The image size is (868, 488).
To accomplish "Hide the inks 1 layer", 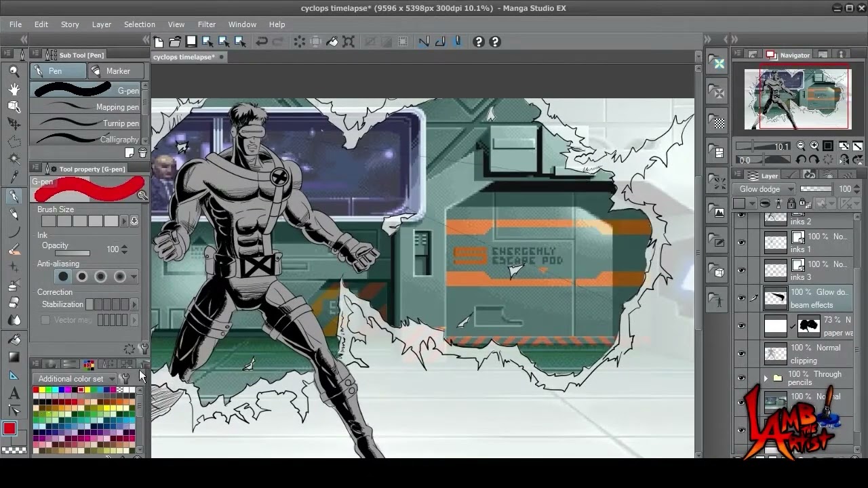I will pyautogui.click(x=741, y=243).
